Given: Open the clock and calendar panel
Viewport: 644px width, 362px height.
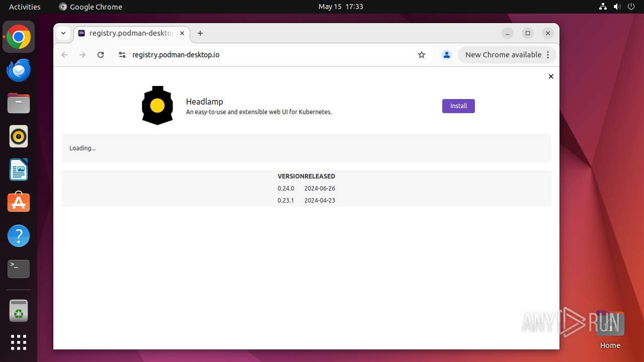Looking at the screenshot, I should [341, 7].
